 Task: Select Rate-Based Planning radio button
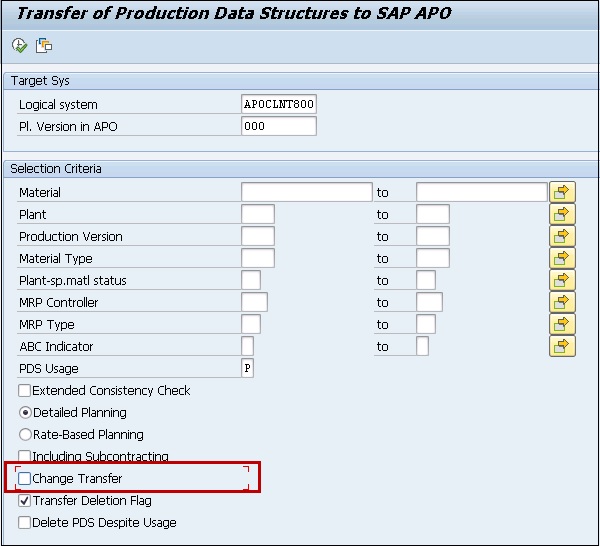pos(25,435)
